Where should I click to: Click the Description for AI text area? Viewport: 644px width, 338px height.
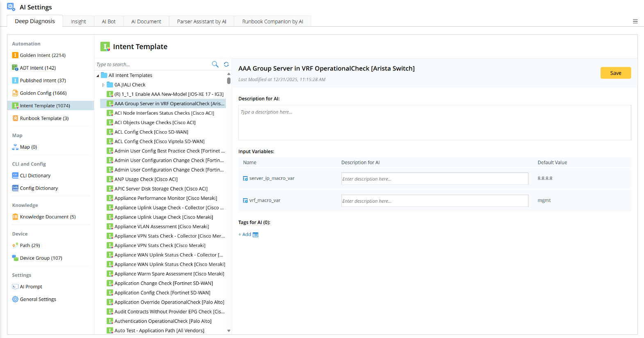[435, 122]
